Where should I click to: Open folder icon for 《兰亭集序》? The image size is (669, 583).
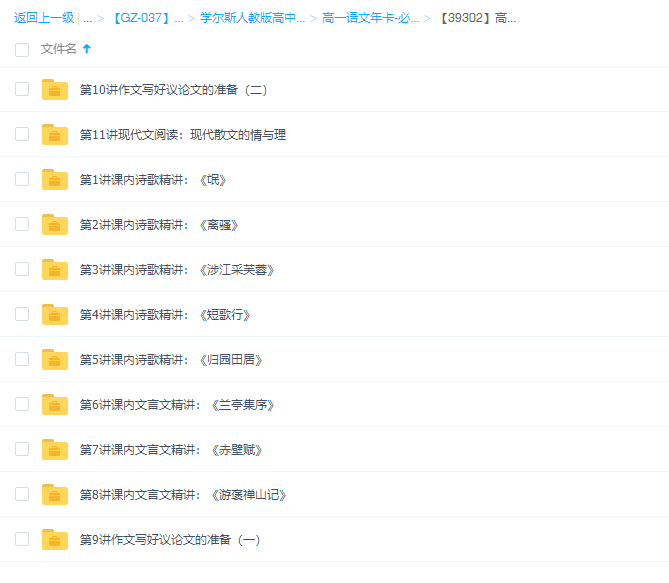click(x=55, y=405)
